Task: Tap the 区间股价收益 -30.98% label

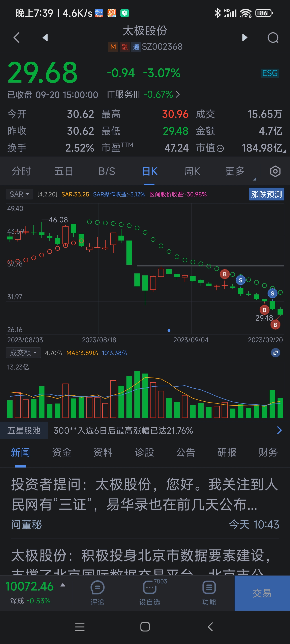Action: [178, 194]
